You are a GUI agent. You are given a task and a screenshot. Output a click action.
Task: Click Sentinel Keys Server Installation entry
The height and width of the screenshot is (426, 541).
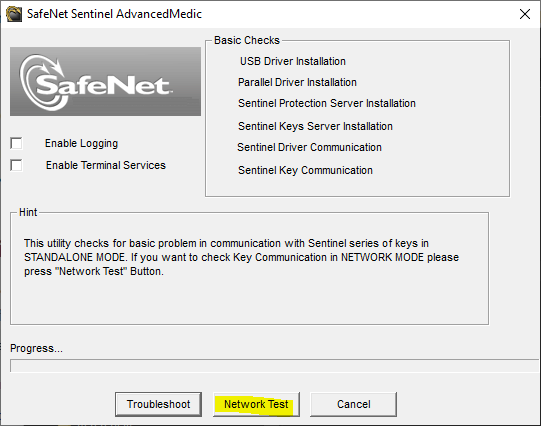pyautogui.click(x=315, y=126)
